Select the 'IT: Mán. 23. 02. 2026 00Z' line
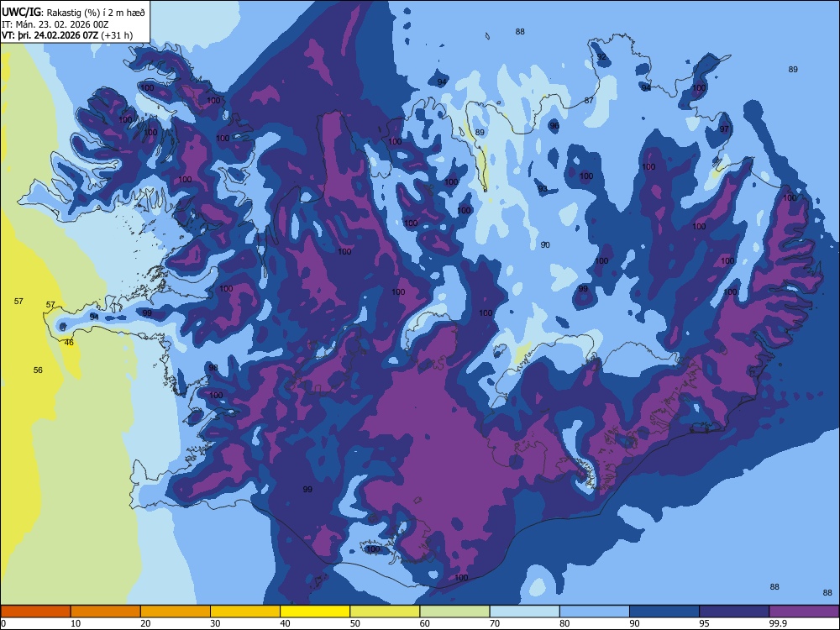The width and height of the screenshot is (840, 630). point(55,24)
